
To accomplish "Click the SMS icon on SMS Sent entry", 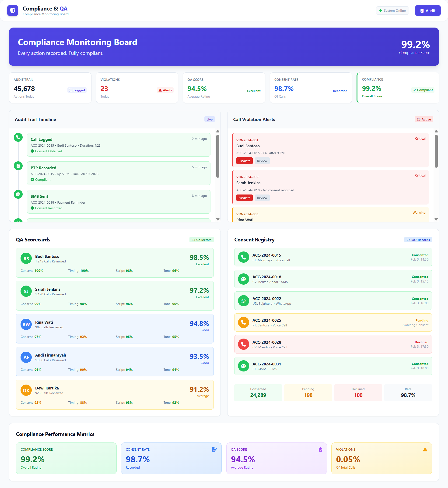I will pos(18,194).
